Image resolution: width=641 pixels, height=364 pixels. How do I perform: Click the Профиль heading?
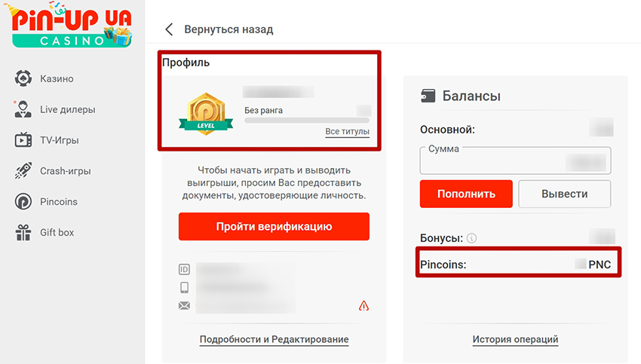tap(186, 63)
